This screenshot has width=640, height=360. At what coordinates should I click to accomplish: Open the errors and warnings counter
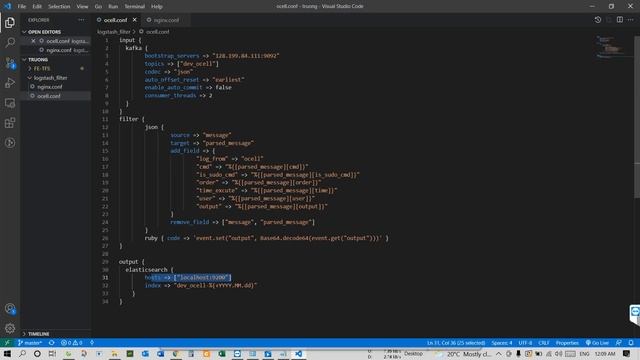tap(71, 343)
